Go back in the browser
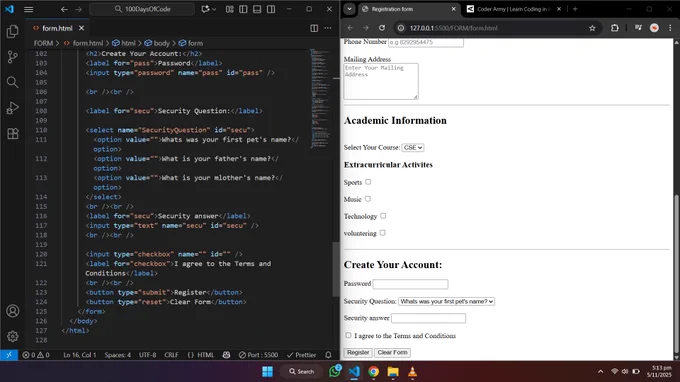This screenshot has height=382, width=680. [x=350, y=28]
